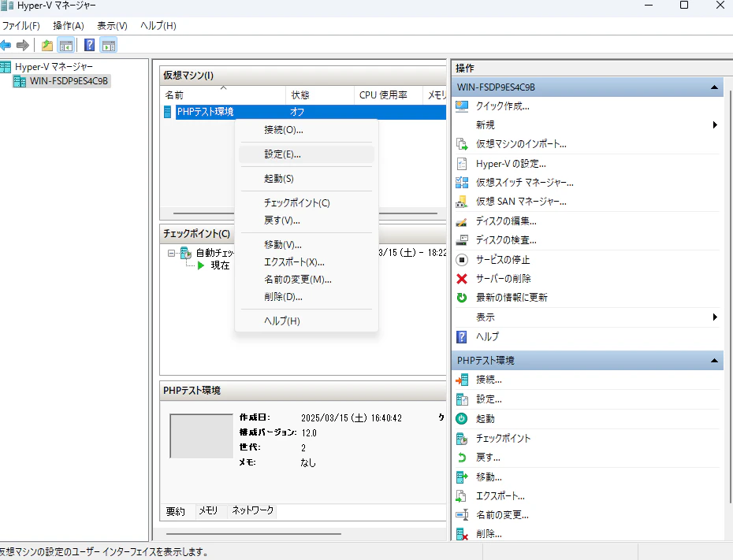Expand the 新規 submenu arrow
Viewport: 733px width, 560px height.
[715, 124]
